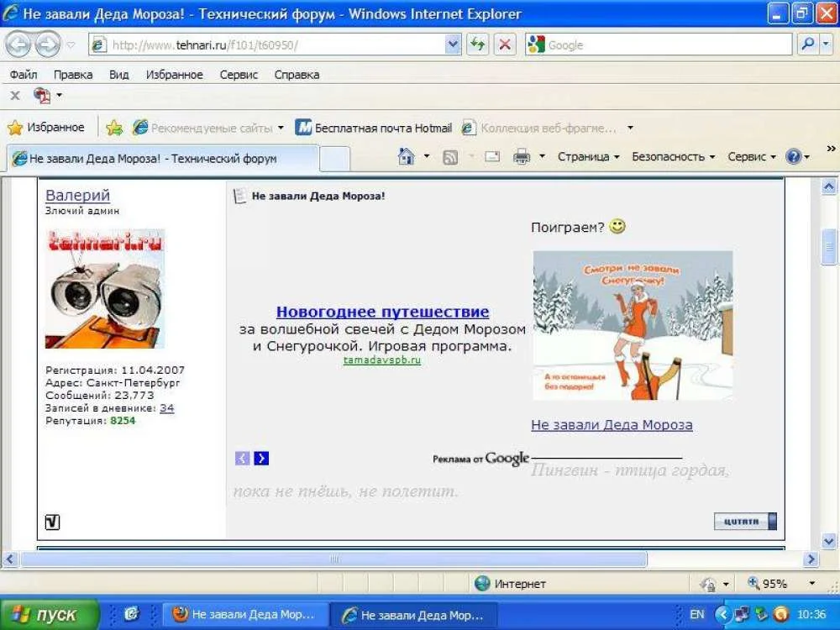Close the PDF toolbar with the gray X
This screenshot has height=630, width=840.
[x=15, y=96]
